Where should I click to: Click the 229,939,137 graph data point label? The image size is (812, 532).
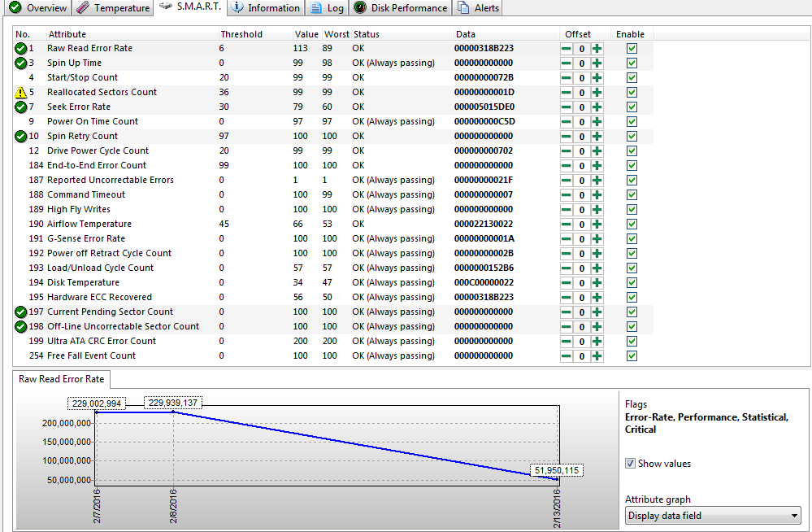click(x=173, y=403)
